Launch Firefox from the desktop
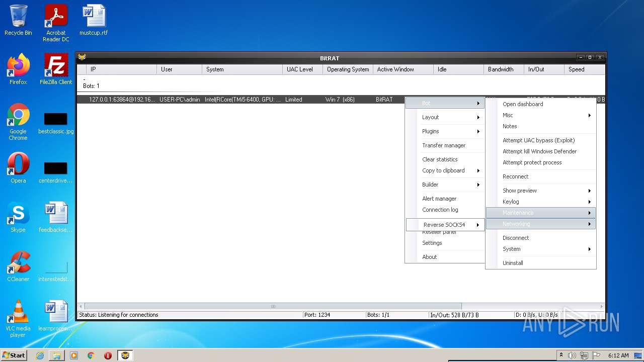The height and width of the screenshot is (362, 644). click(18, 69)
